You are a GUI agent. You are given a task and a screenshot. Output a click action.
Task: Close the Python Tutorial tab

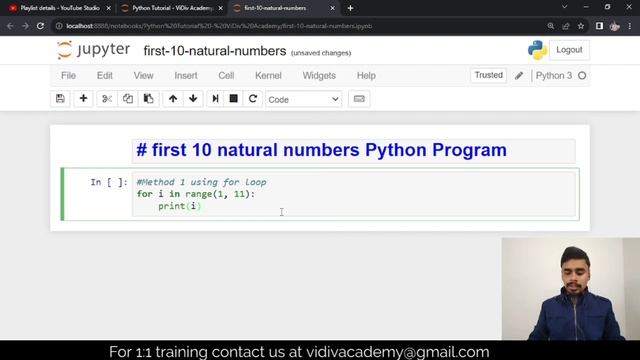221,8
